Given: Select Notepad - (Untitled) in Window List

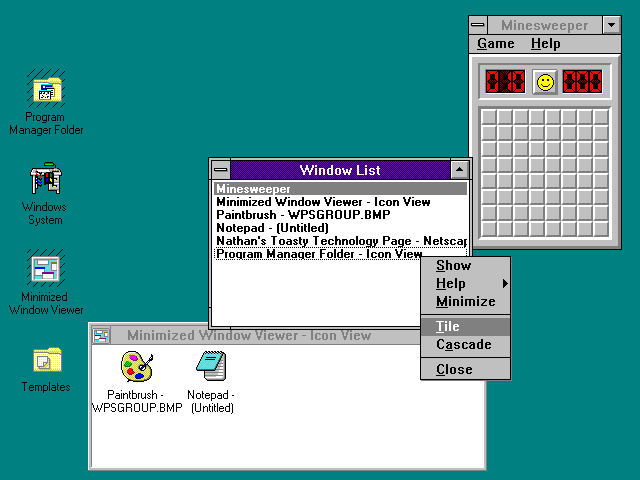Looking at the screenshot, I should click(x=340, y=228).
